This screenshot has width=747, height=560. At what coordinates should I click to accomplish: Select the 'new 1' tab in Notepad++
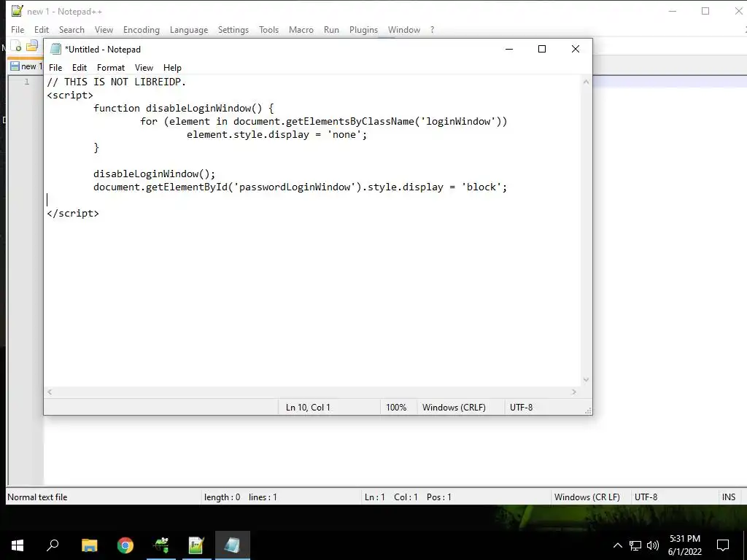click(x=26, y=66)
